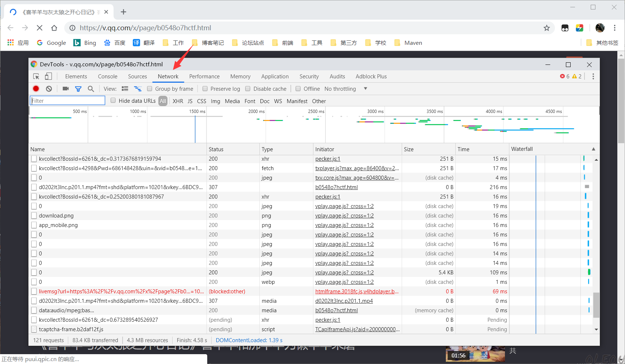Close the current browser tab
The image size is (625, 364).
click(x=106, y=12)
